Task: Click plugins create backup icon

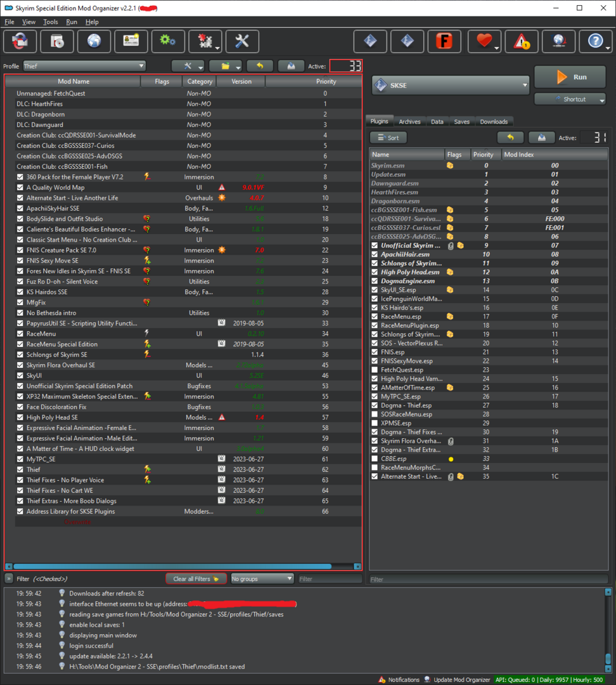Action: click(x=542, y=138)
